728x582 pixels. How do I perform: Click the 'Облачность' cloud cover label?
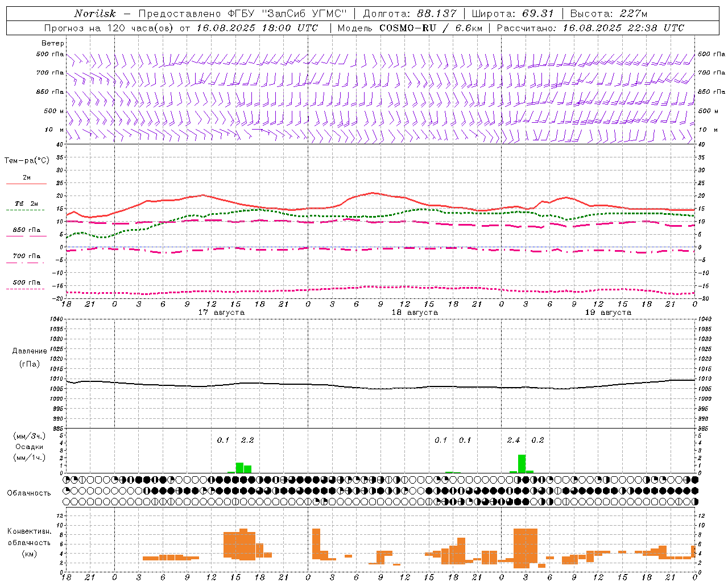[29, 493]
